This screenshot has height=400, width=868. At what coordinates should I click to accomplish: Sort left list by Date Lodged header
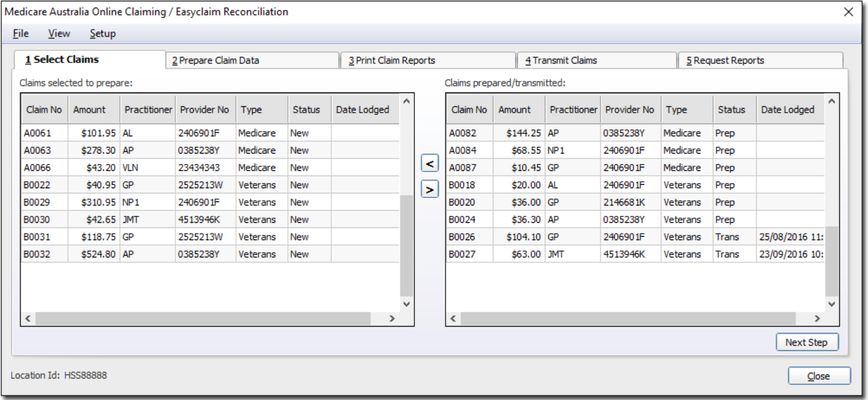pyautogui.click(x=365, y=110)
